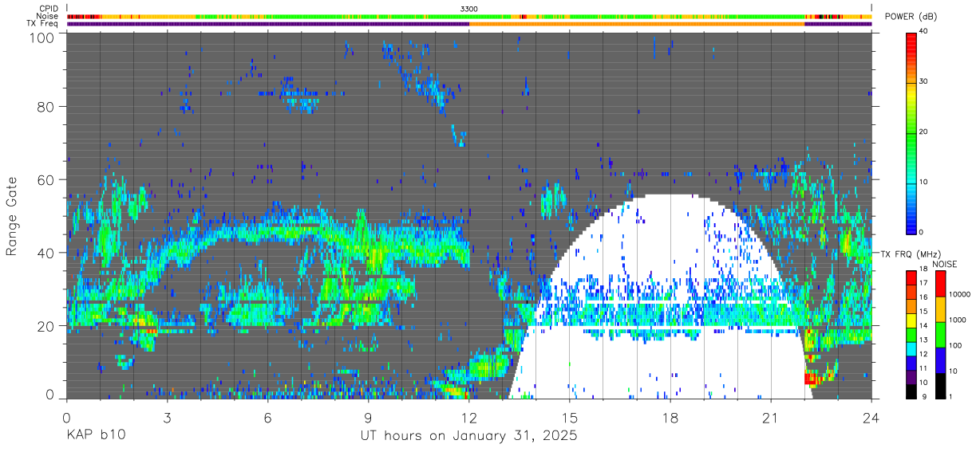
Task: Click the 6 tick on UT hours axis
Action: (267, 417)
